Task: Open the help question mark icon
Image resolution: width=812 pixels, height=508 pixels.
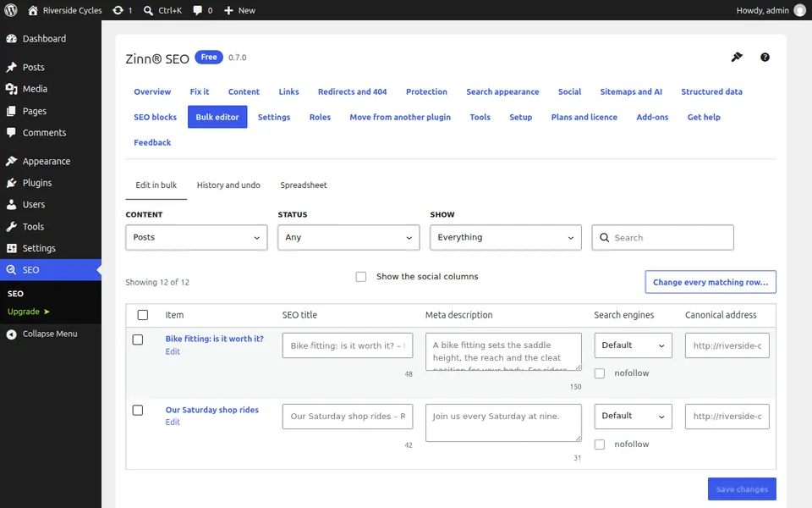Action: point(765,58)
